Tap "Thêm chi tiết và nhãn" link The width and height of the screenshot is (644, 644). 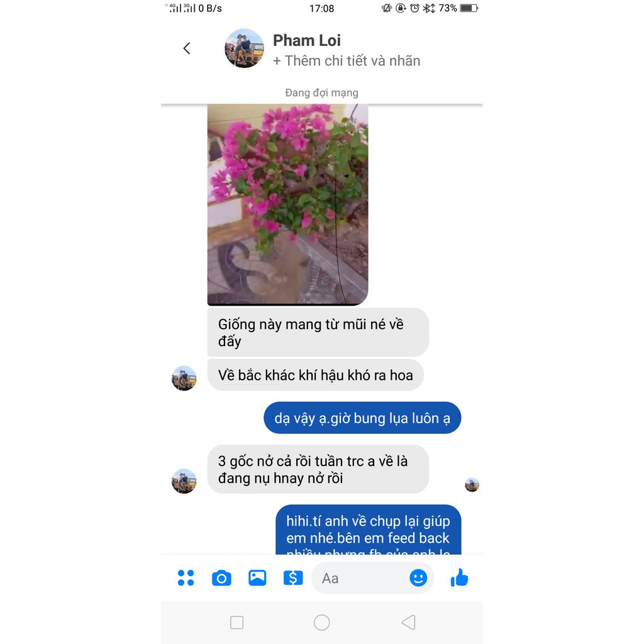(347, 61)
